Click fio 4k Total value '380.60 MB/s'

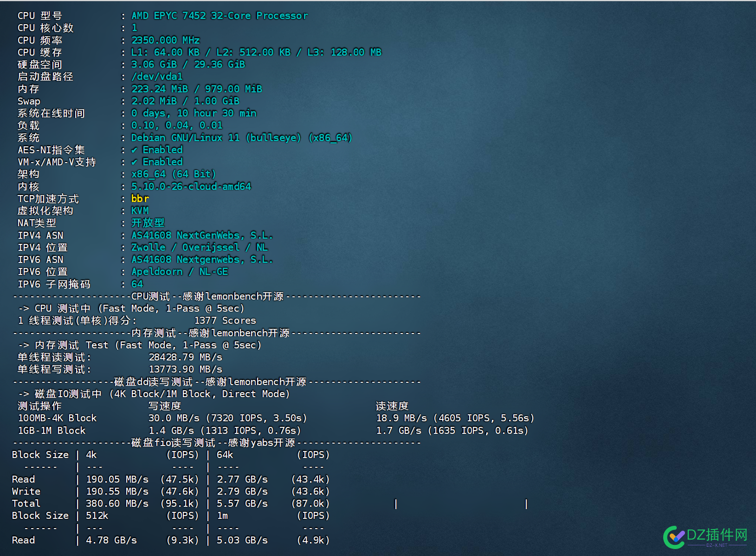[117, 504]
